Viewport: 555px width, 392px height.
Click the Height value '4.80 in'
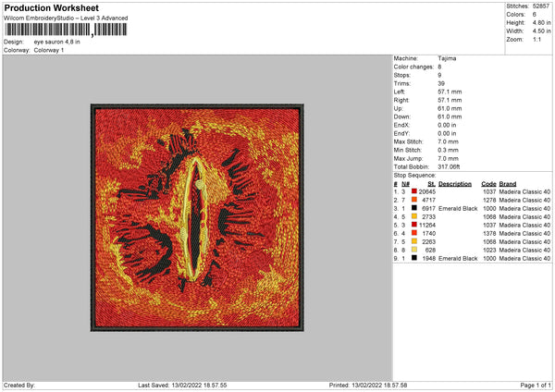pos(541,22)
